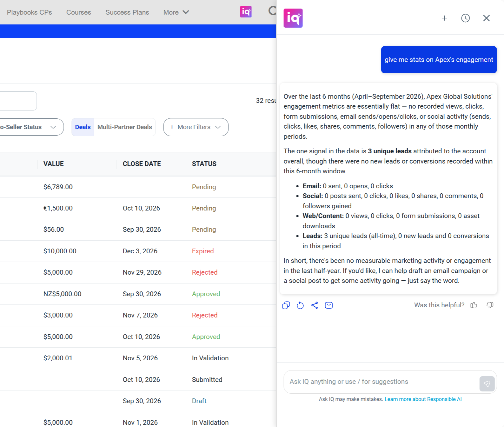Click the $10,000.00 value cell

point(60,251)
